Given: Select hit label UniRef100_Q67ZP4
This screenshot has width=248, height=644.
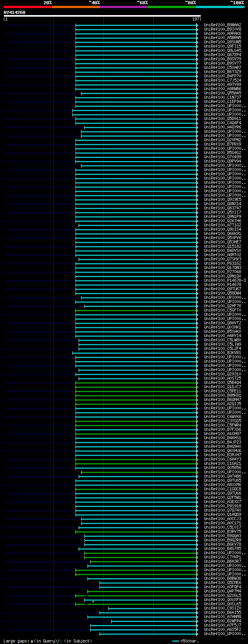Looking at the screenshot, I should pyautogui.click(x=222, y=55).
